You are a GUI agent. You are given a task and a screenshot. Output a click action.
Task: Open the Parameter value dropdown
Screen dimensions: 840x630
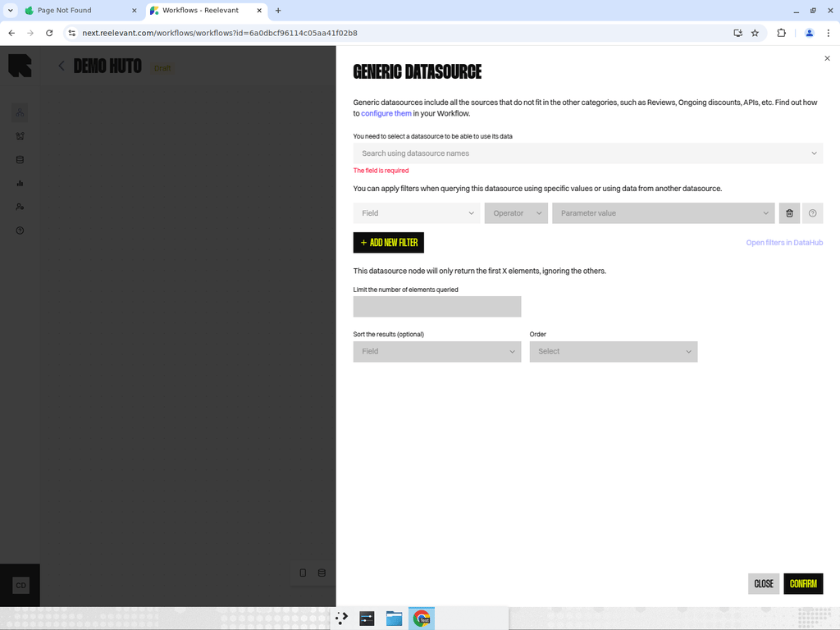pyautogui.click(x=663, y=213)
